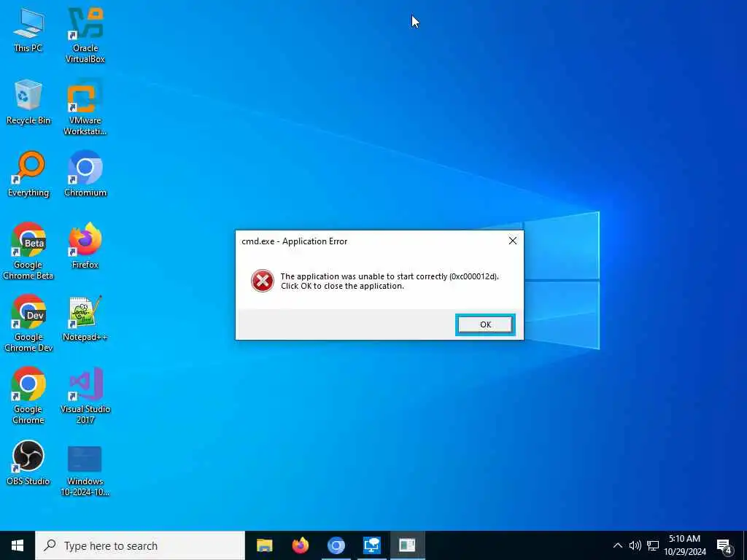Select the Google Chrome Beta shortcut
This screenshot has height=560, width=747.
point(28,251)
